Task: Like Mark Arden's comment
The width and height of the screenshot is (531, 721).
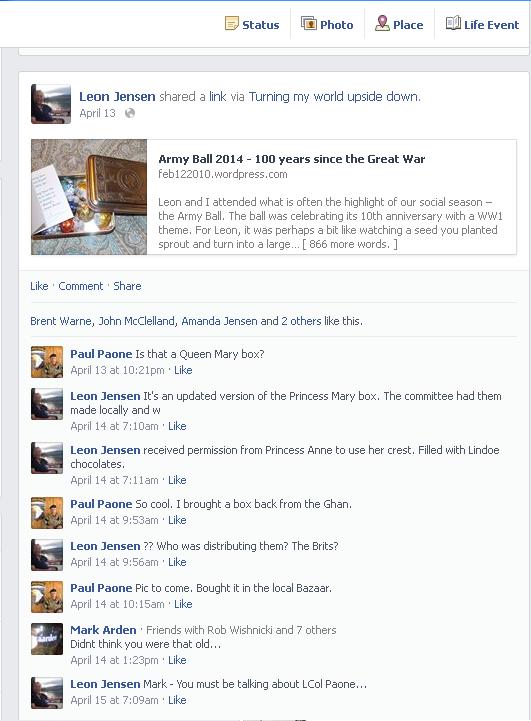Action: tap(177, 660)
